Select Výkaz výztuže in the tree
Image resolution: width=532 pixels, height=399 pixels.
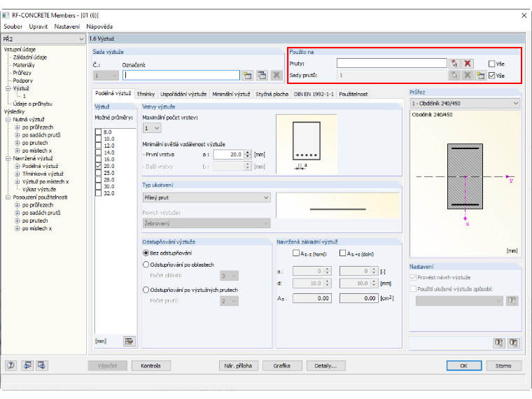[39, 189]
